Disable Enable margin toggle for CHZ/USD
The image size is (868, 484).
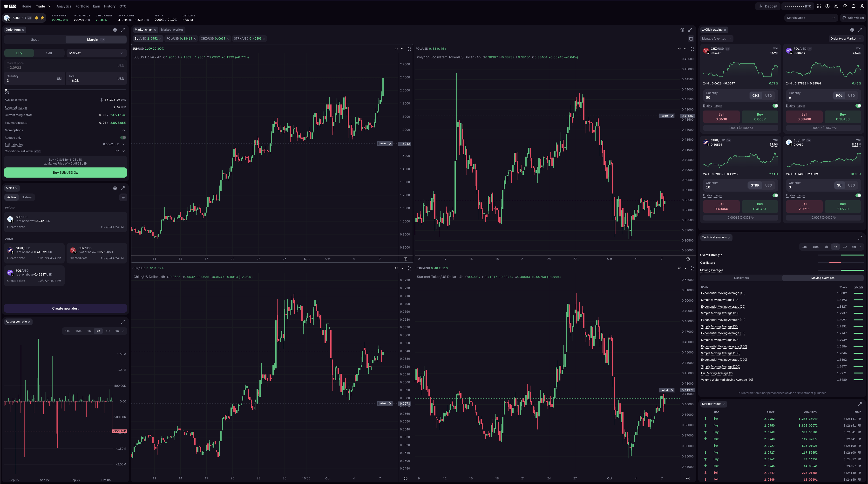775,106
